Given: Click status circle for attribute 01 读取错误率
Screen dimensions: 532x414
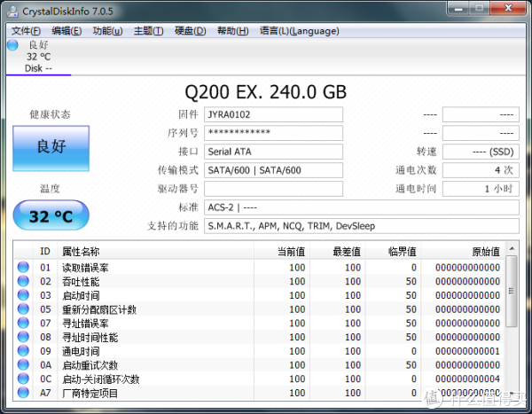Looking at the screenshot, I should [23, 268].
